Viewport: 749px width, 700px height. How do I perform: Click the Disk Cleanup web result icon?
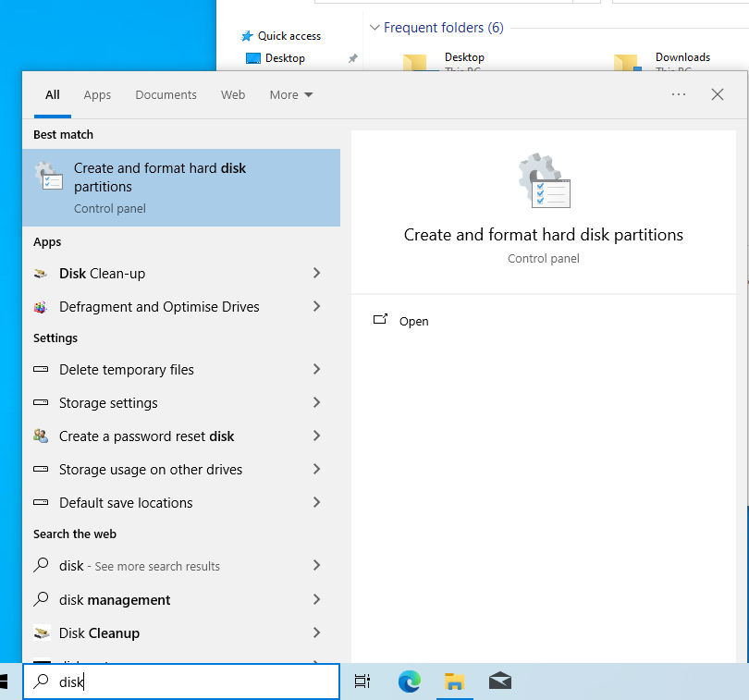click(42, 633)
